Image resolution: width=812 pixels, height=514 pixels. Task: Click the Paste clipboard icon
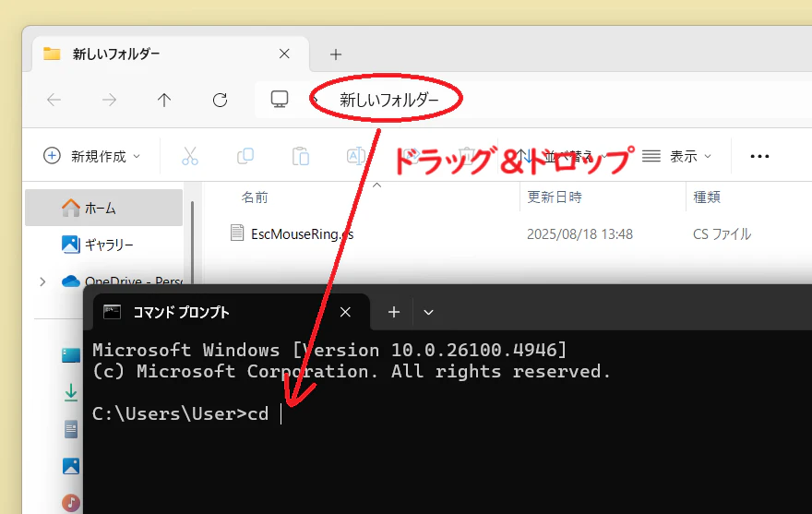pyautogui.click(x=301, y=156)
